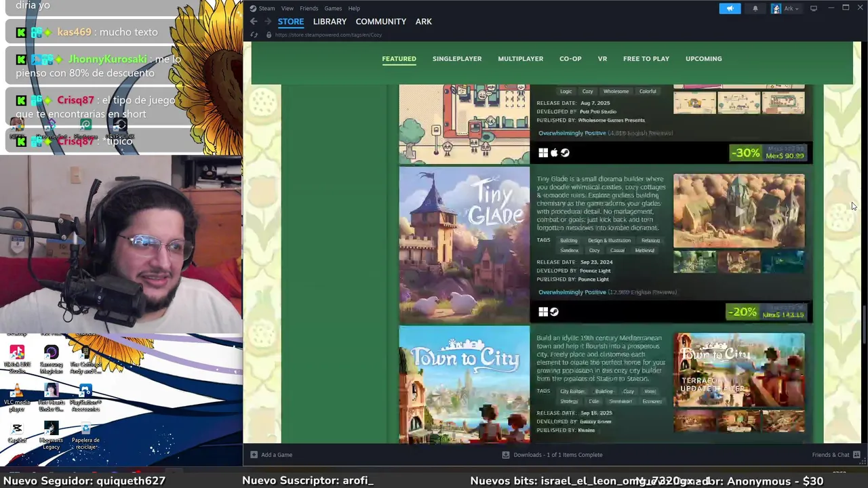Screen dimensions: 868x488
Task: Click the Design & Illustration tag
Action: (609, 241)
